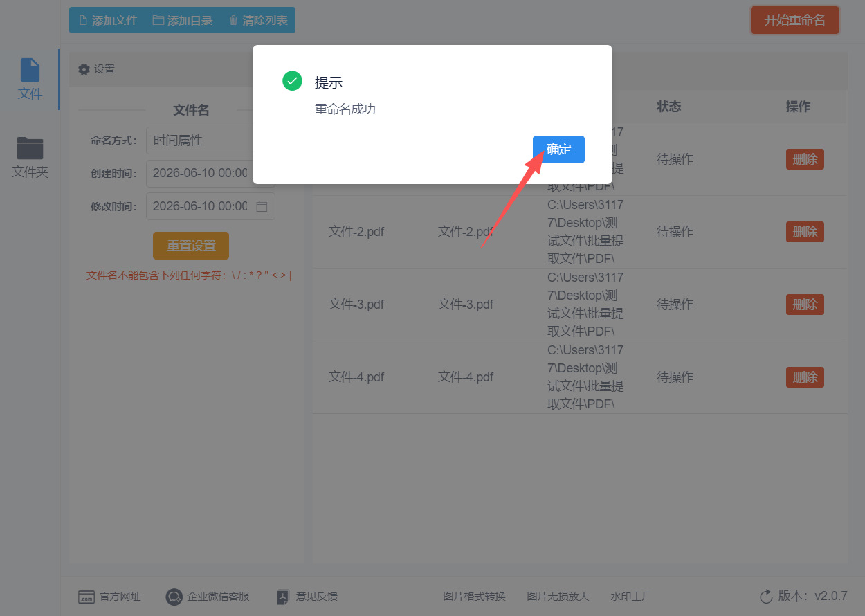
Task: Click the 待操作 status of 文件-4.pdf
Action: [675, 377]
